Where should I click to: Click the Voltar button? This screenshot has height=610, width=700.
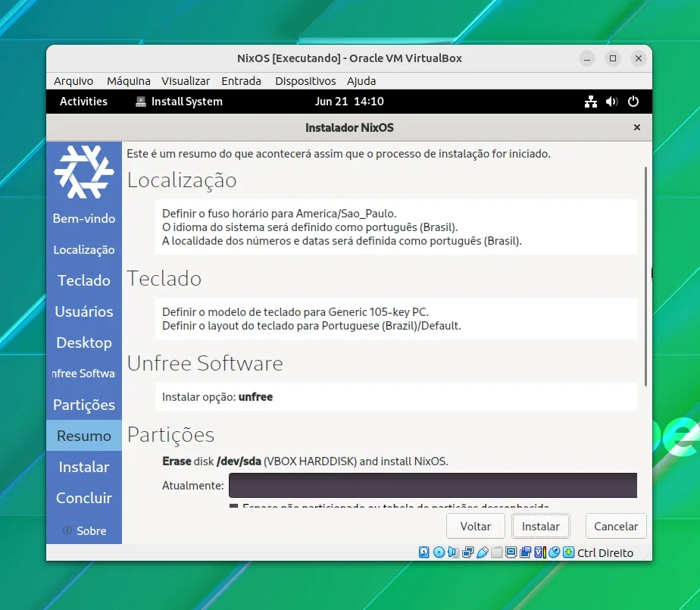(x=476, y=526)
